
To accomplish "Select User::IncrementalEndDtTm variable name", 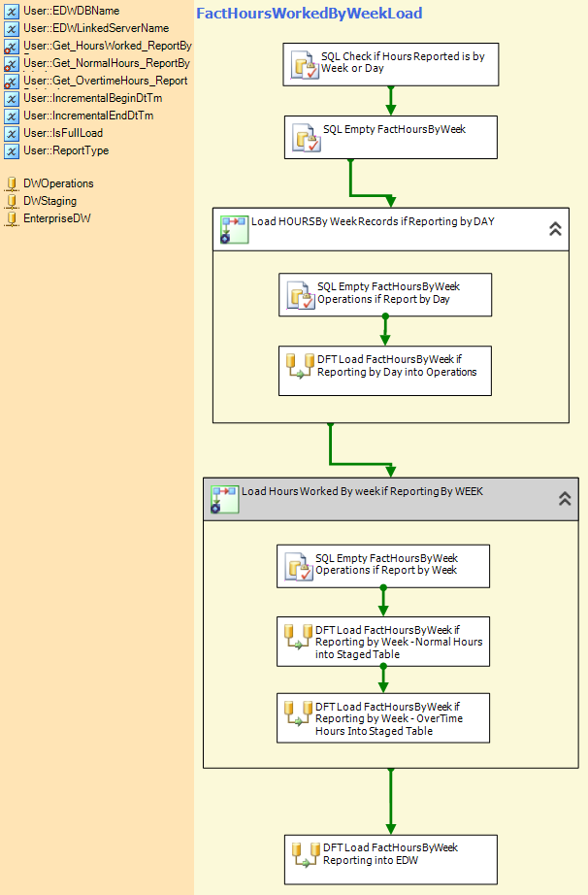I will [x=88, y=116].
